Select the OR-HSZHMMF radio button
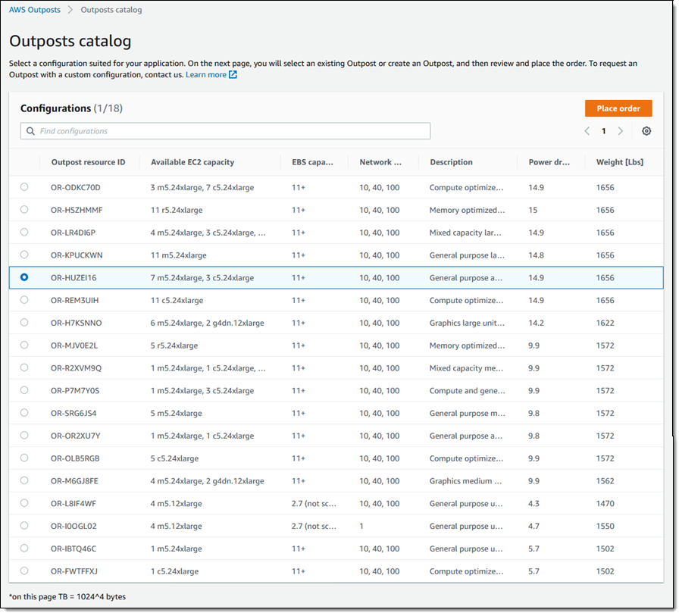This screenshot has width=682, height=616. click(x=24, y=210)
